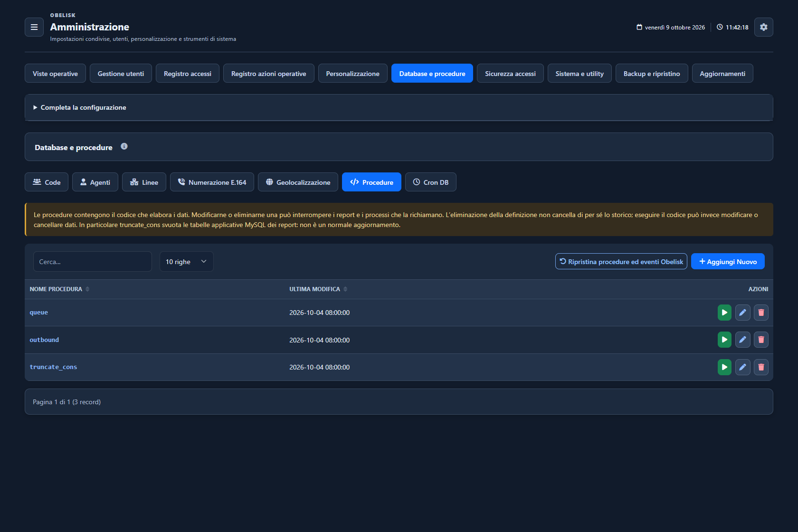Open Registro accessi tab
The width and height of the screenshot is (798, 532).
point(188,73)
